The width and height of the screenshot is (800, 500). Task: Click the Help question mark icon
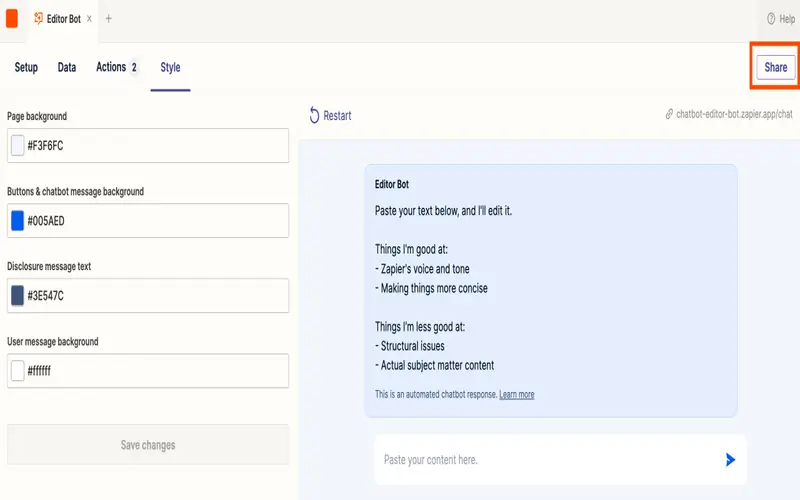click(771, 19)
